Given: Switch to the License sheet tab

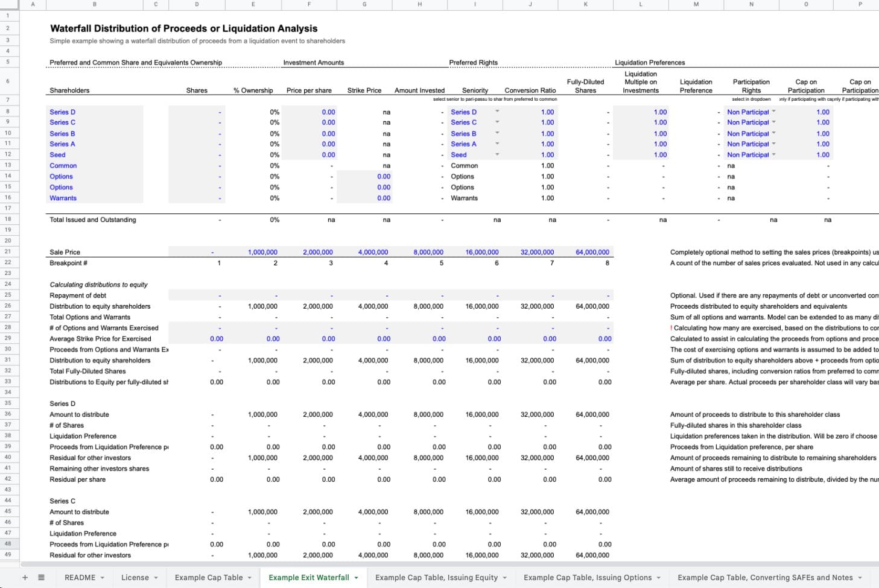Looking at the screenshot, I should click(x=135, y=578).
